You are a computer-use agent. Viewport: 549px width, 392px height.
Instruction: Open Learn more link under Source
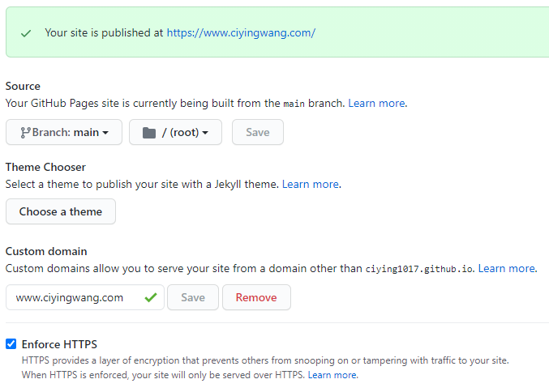click(376, 103)
